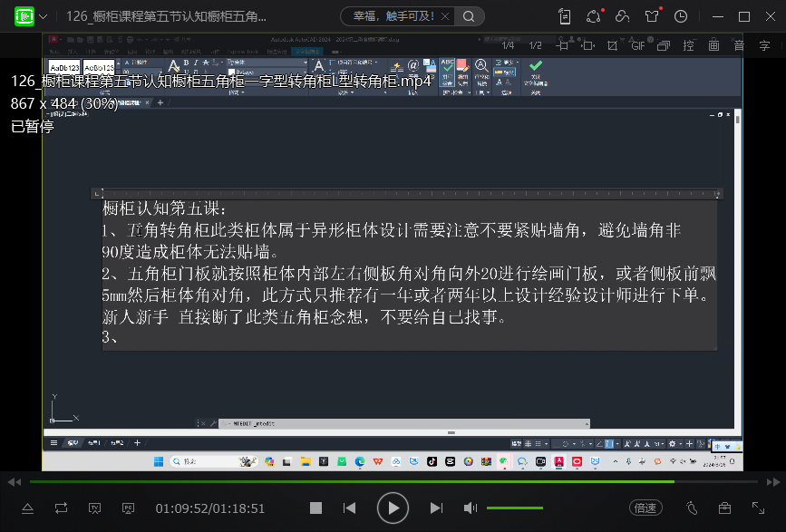Set video size to 1/2
Screen dimensions: 786x532
(x=536, y=45)
